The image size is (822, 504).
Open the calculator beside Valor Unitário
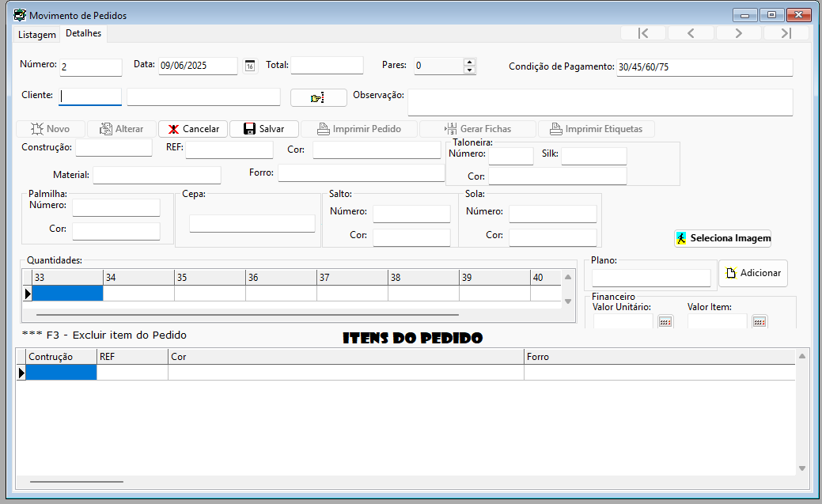pyautogui.click(x=666, y=321)
